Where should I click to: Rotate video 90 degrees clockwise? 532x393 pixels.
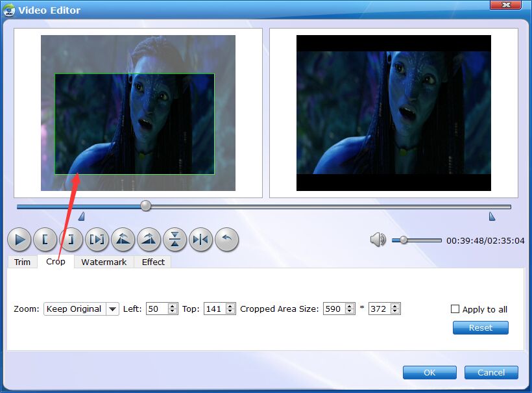[149, 240]
